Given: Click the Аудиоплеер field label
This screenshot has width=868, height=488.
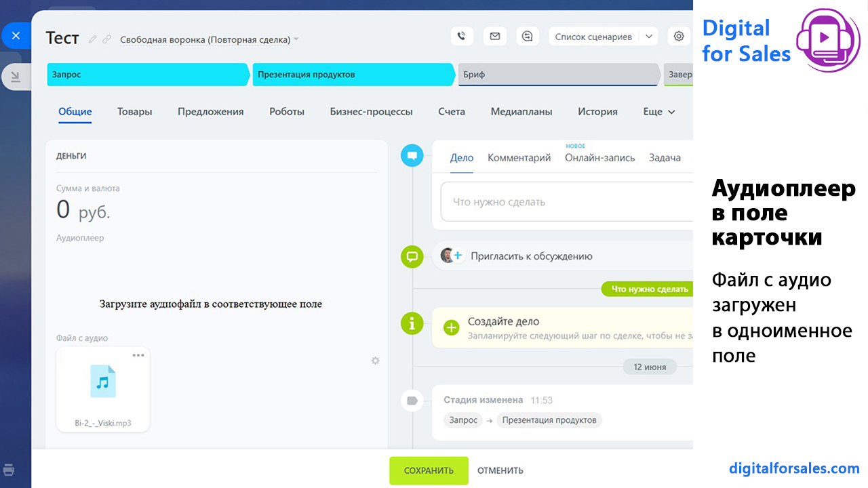Looking at the screenshot, I should 80,238.
